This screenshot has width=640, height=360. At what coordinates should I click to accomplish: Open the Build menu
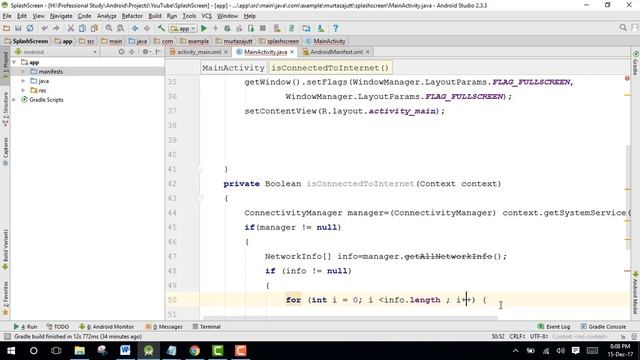point(155,16)
